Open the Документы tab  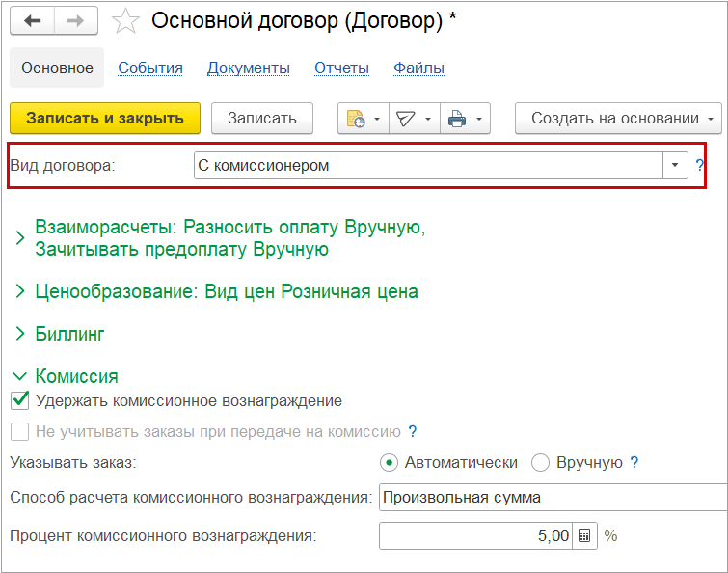[x=249, y=68]
